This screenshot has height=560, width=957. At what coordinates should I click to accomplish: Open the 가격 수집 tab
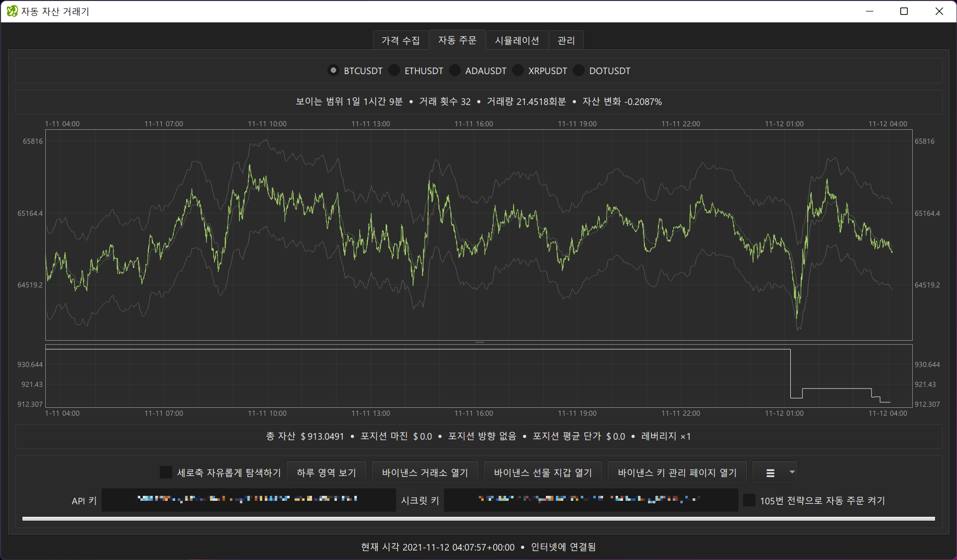tap(401, 40)
